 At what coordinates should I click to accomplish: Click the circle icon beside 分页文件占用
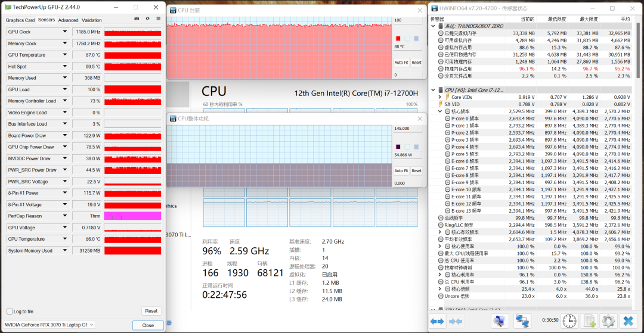click(441, 76)
